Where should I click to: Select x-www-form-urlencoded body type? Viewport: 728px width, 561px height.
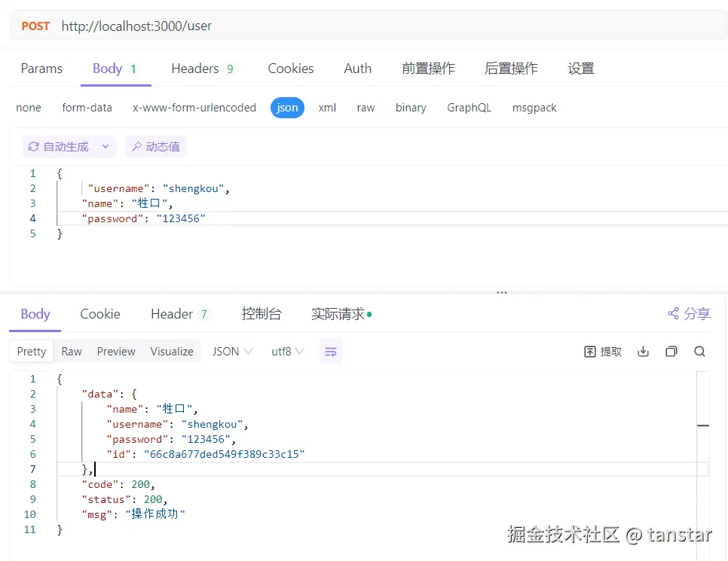pos(194,108)
